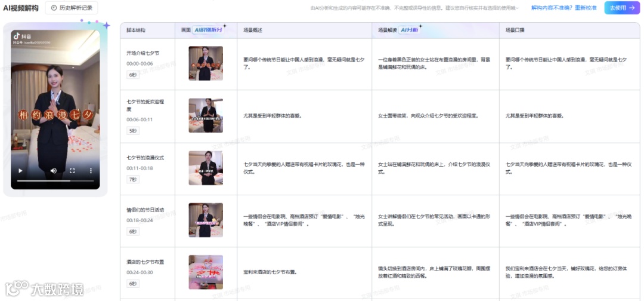644x301 pixels.
Task: Click scene overview 宝利来酒店的七夕节布置
Action: (x=270, y=272)
